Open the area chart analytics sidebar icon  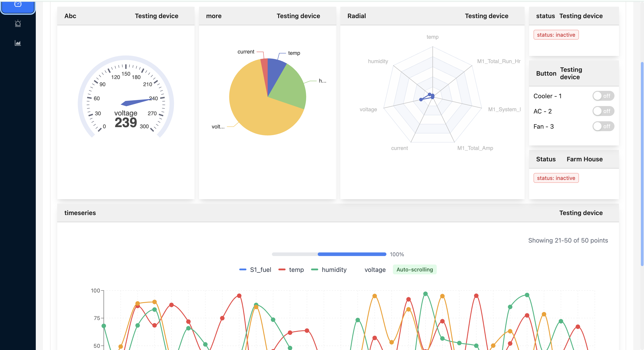18,43
